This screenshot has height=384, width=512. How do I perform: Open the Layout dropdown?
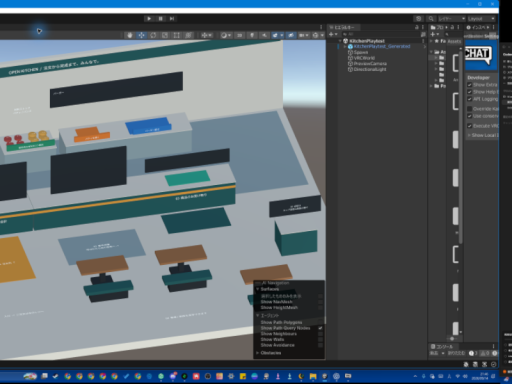[x=481, y=19]
